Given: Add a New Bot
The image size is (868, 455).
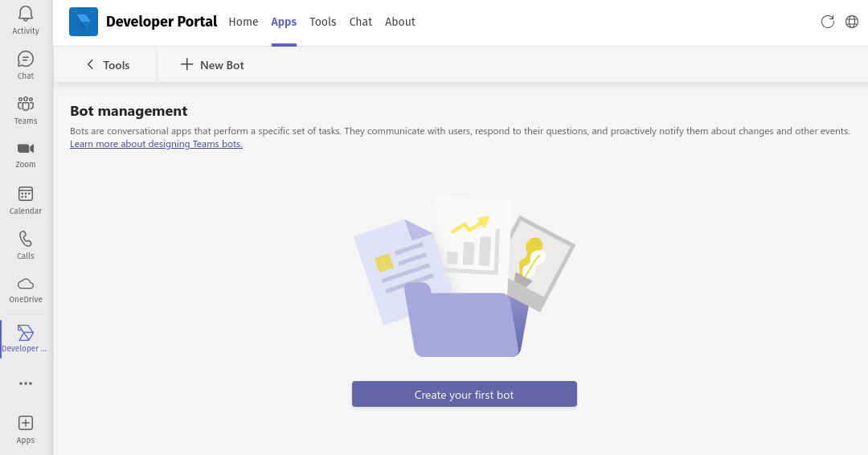Looking at the screenshot, I should point(212,65).
